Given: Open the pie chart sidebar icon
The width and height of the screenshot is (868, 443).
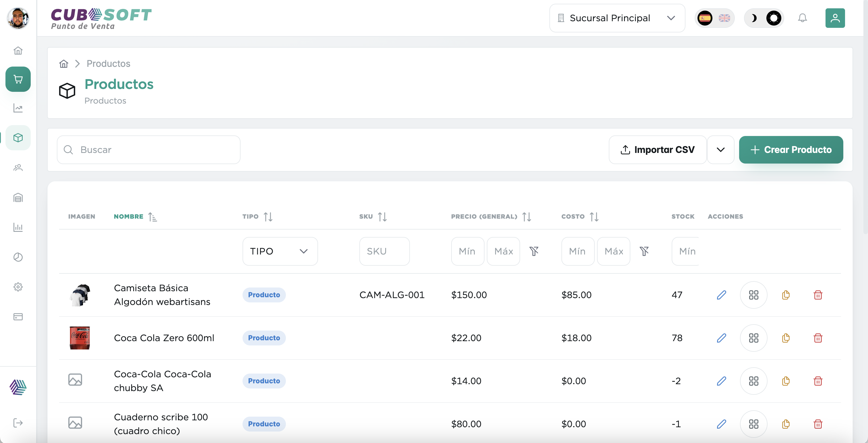Looking at the screenshot, I should [18, 257].
